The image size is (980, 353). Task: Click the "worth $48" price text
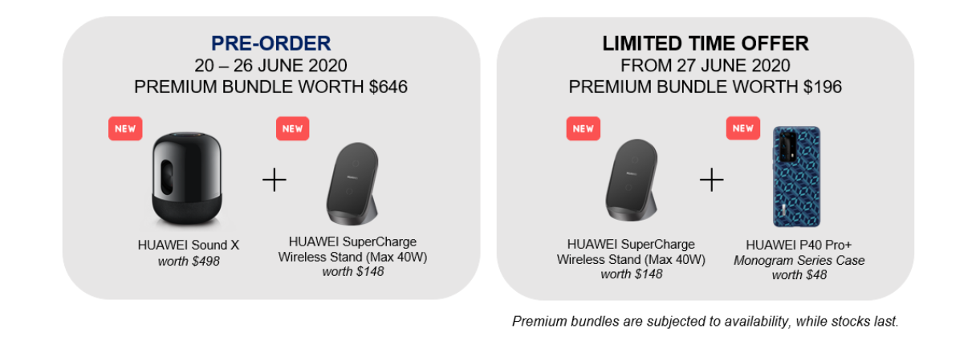pos(799,275)
